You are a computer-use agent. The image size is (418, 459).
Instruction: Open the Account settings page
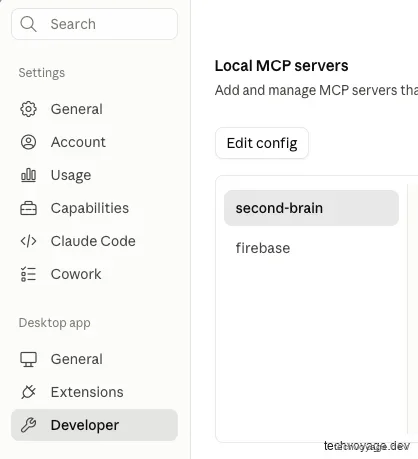[94, 142]
